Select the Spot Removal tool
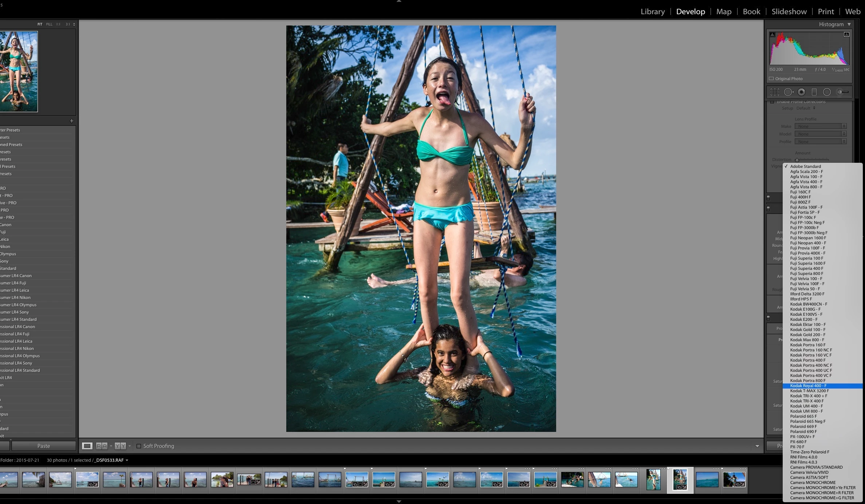 tap(788, 92)
